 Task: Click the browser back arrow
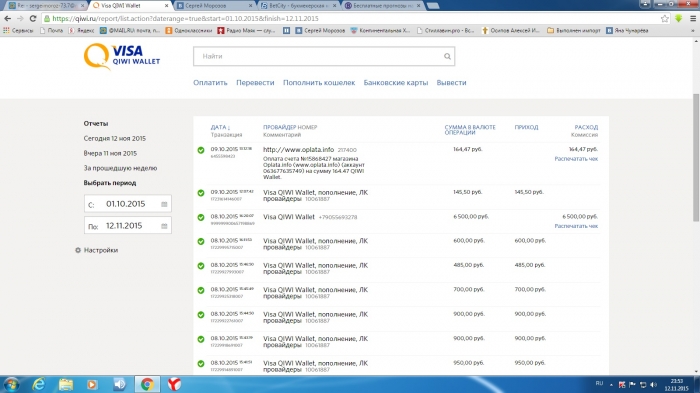coord(8,18)
